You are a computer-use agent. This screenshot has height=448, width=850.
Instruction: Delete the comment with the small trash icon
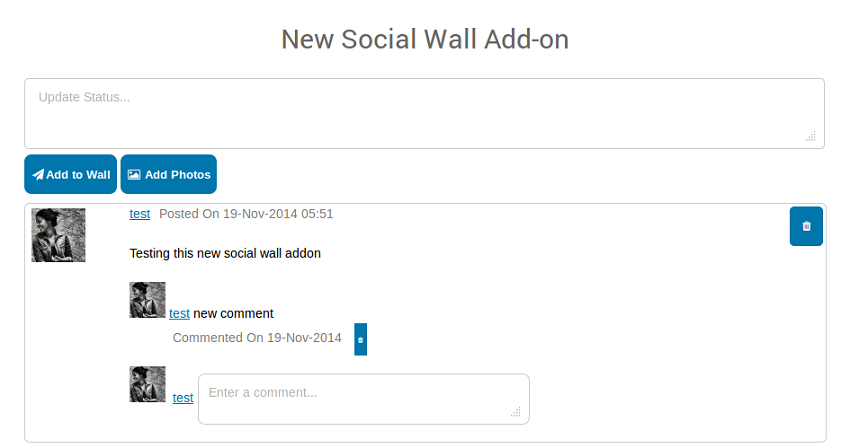pyautogui.click(x=361, y=339)
